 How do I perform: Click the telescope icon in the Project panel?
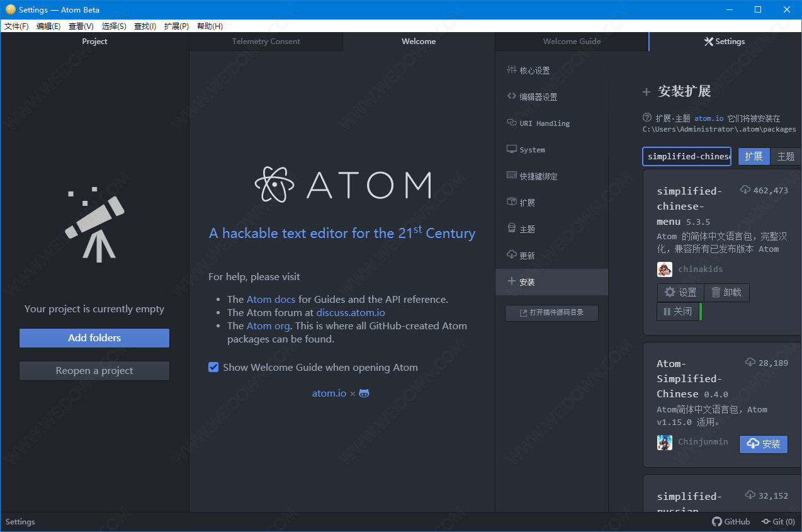94,225
